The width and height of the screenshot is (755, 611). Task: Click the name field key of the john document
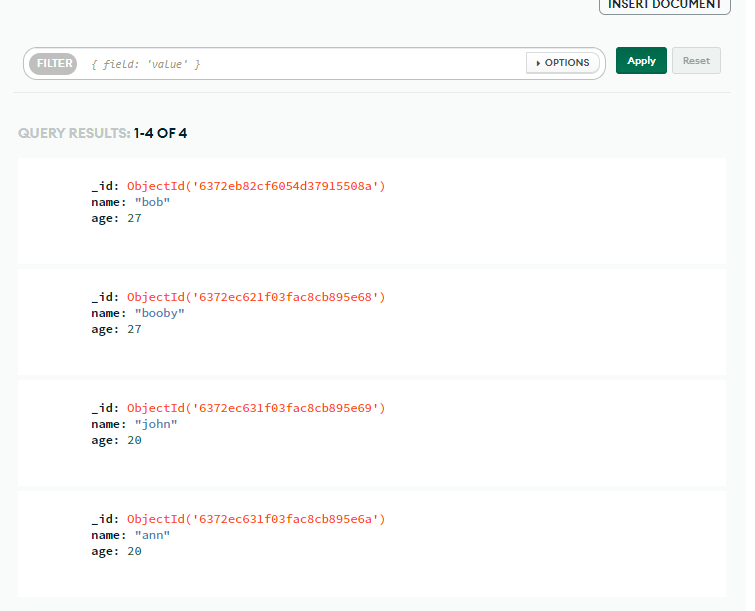point(108,424)
